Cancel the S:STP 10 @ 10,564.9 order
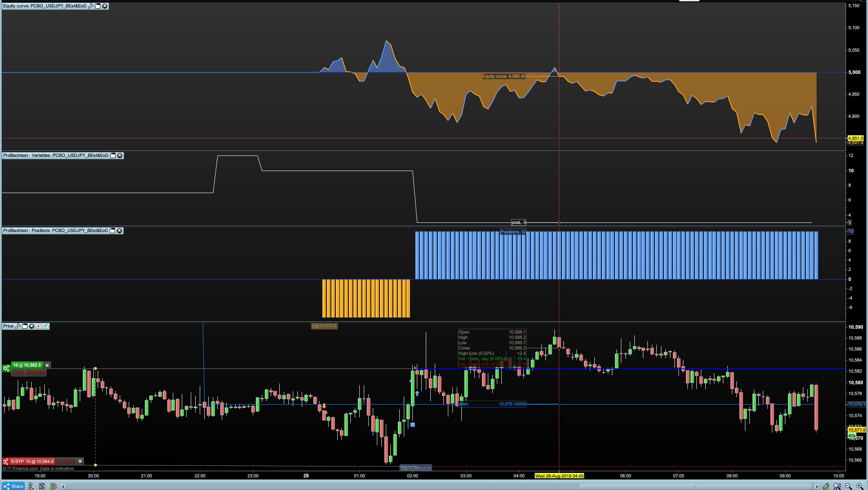The height and width of the screenshot is (490, 868). pos(80,461)
